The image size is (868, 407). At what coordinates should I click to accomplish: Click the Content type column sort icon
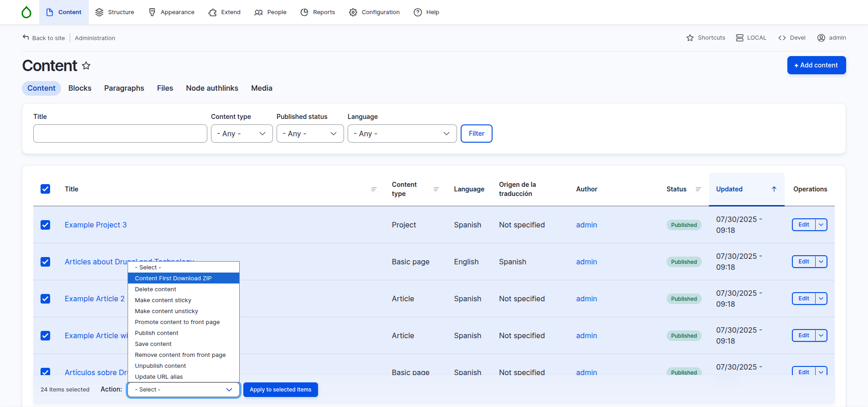point(436,189)
